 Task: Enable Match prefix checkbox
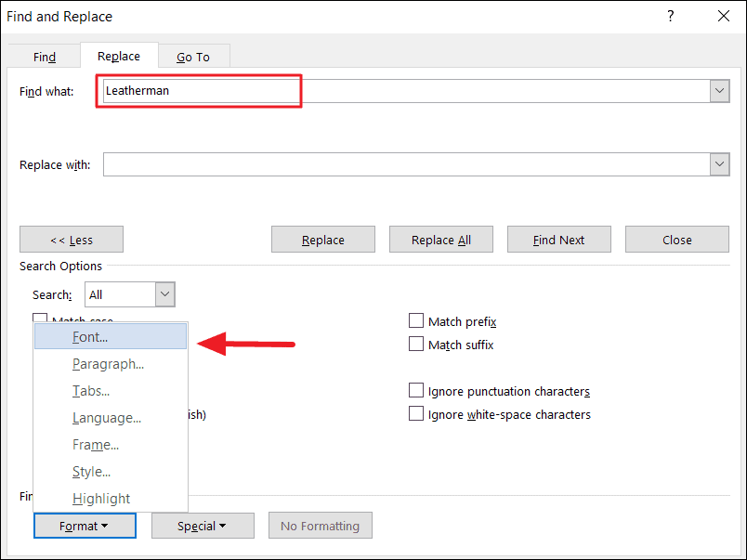(x=416, y=321)
